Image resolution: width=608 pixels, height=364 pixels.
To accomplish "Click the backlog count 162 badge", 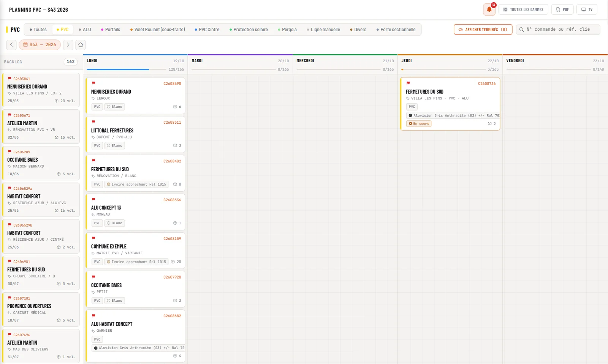I will click(x=71, y=62).
